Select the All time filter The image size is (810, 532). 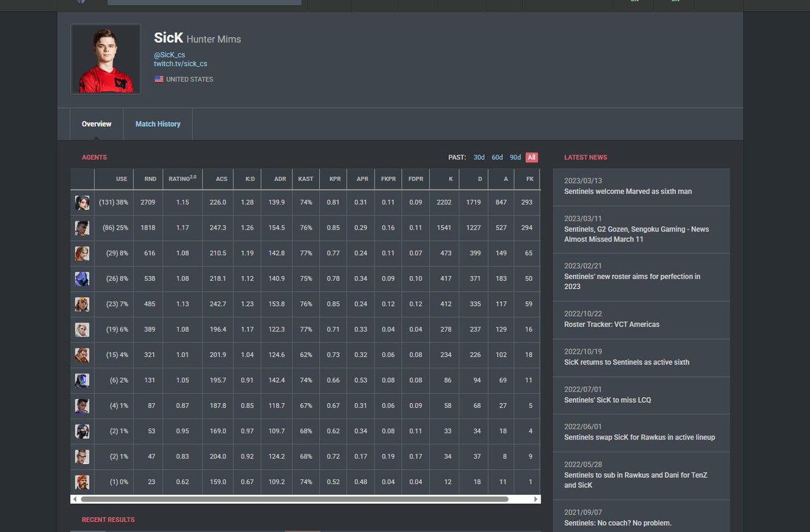532,157
